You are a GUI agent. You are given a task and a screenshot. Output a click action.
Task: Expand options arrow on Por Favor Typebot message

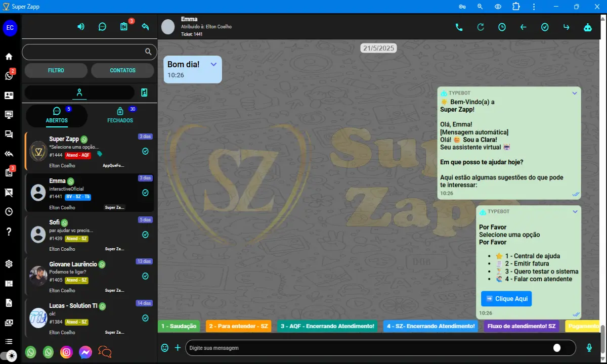(x=575, y=211)
